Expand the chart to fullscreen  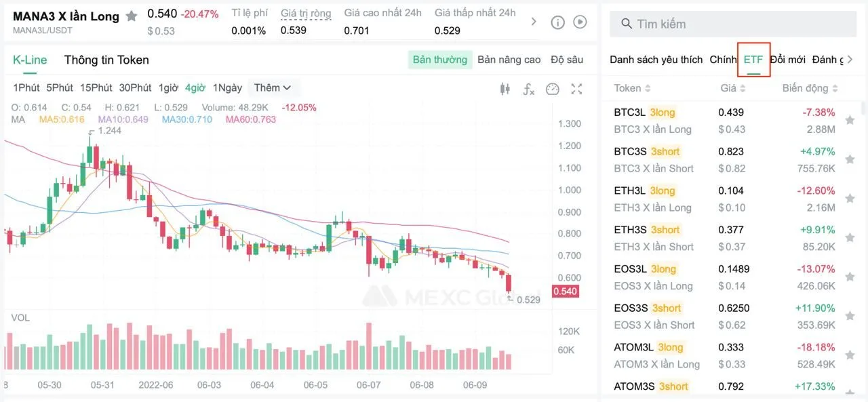tap(577, 89)
